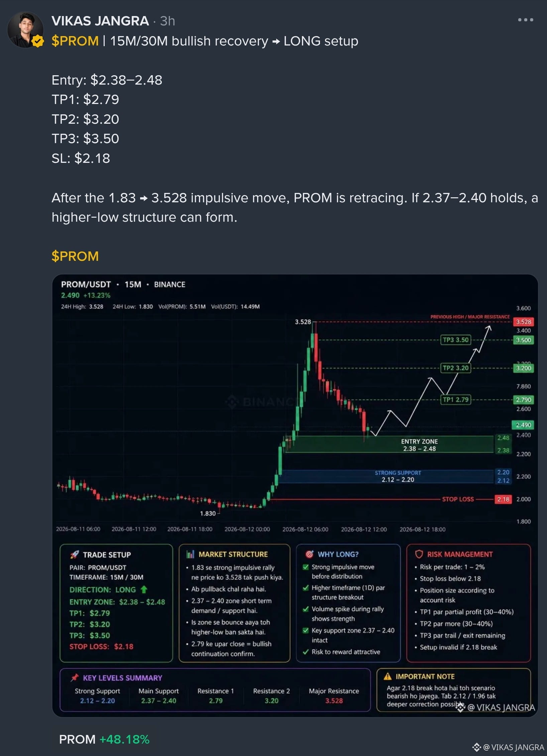This screenshot has height=756, width=547.
Task: Click the green 2.490 current price tag on the axis
Action: (x=523, y=425)
